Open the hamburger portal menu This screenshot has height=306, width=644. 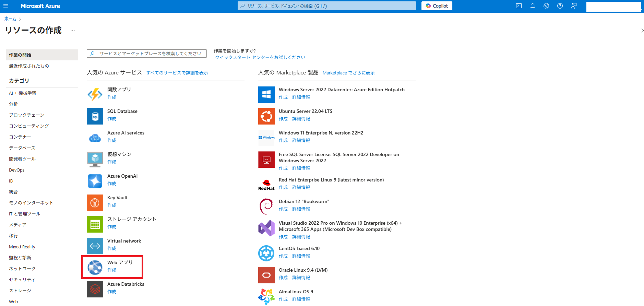pyautogui.click(x=6, y=6)
